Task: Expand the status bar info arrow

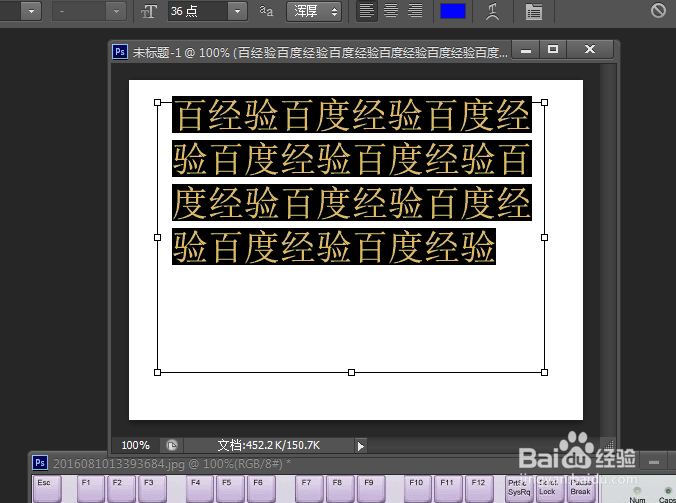Action: [x=360, y=446]
